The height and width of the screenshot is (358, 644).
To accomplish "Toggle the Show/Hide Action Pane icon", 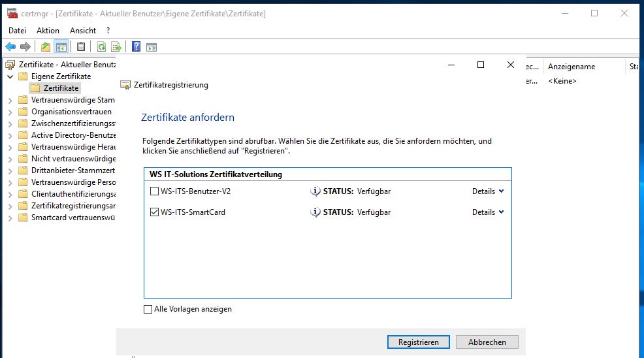I will point(152,47).
